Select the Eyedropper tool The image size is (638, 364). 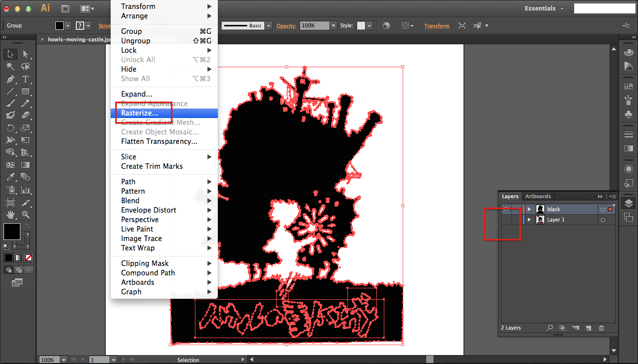pos(10,177)
